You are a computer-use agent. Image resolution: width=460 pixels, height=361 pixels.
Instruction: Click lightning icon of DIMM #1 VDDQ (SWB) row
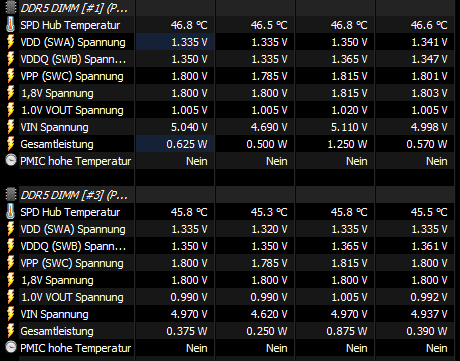click(11, 59)
